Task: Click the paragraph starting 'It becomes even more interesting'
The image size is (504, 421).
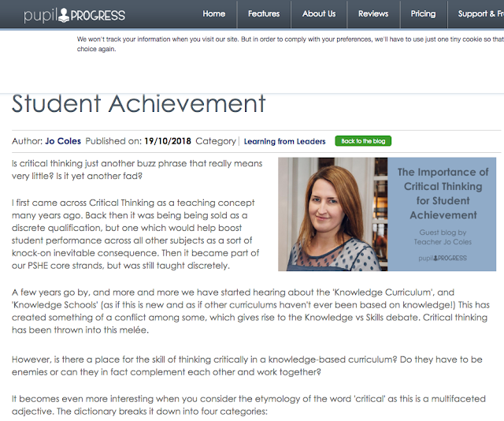Action: pyautogui.click(x=249, y=405)
